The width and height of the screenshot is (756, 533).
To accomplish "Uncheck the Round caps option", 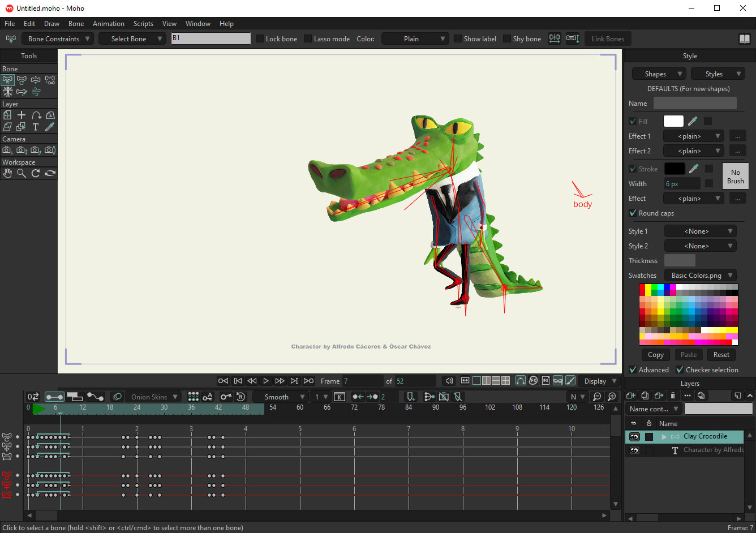I will point(633,213).
